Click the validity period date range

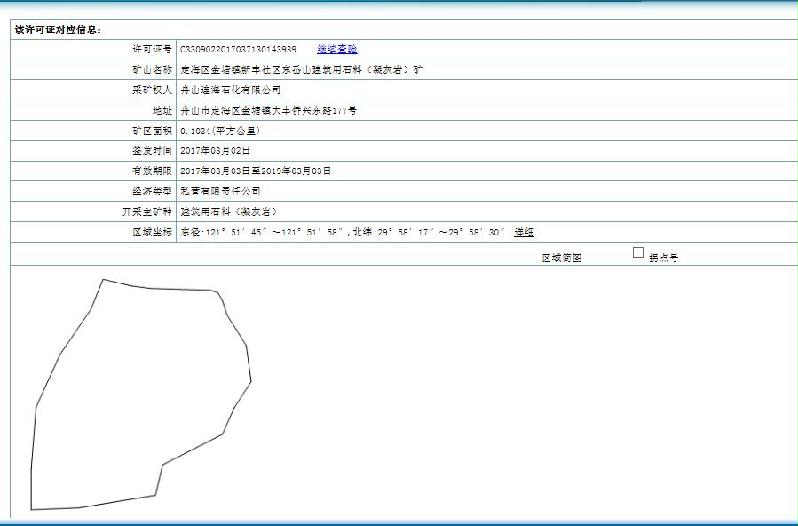coord(255,171)
